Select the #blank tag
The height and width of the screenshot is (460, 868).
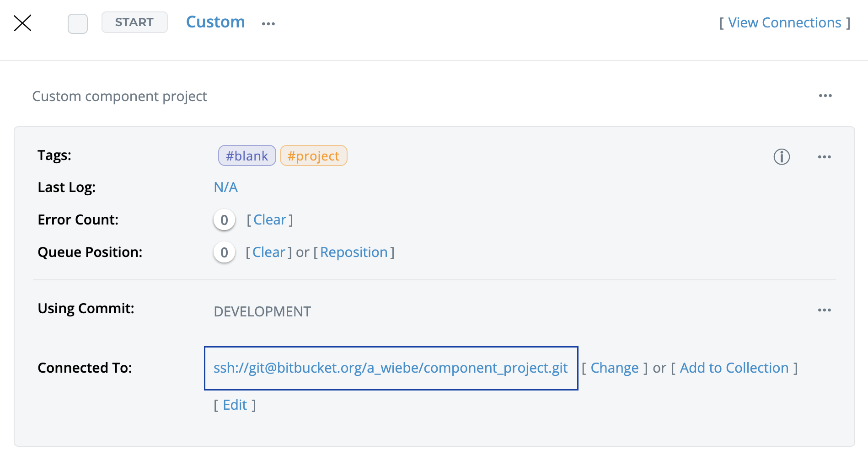[247, 155]
